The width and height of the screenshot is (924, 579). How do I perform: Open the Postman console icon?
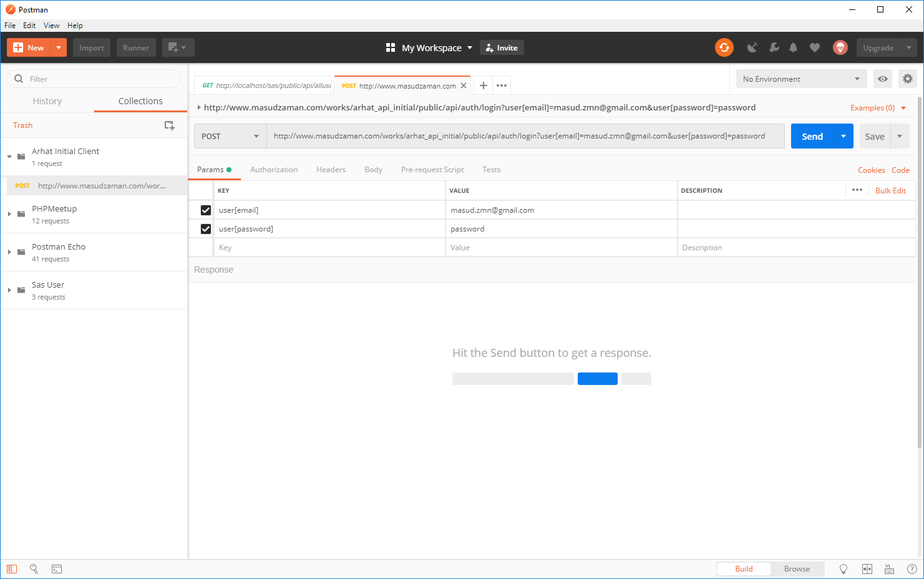point(57,569)
